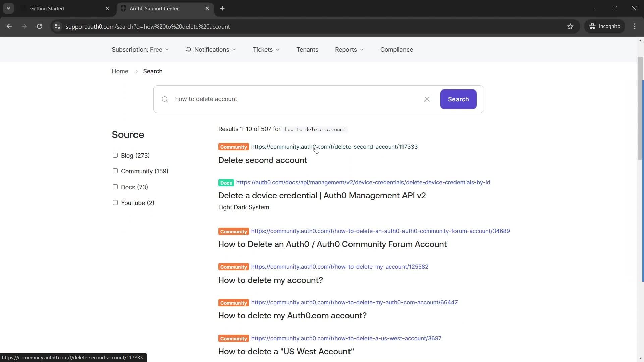Click Community badge beside how-to-delete-my-account/125582
Viewport: 644px width, 362px height.
pos(233,267)
